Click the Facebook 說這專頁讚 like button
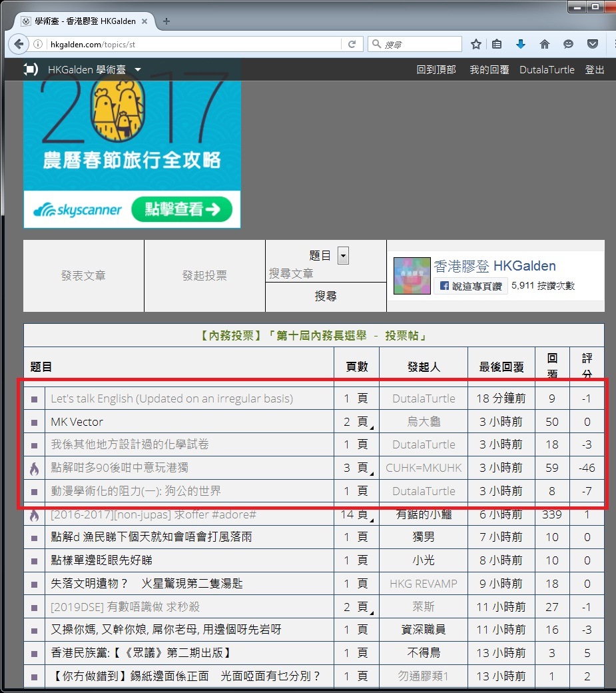The width and height of the screenshot is (616, 693). click(471, 286)
